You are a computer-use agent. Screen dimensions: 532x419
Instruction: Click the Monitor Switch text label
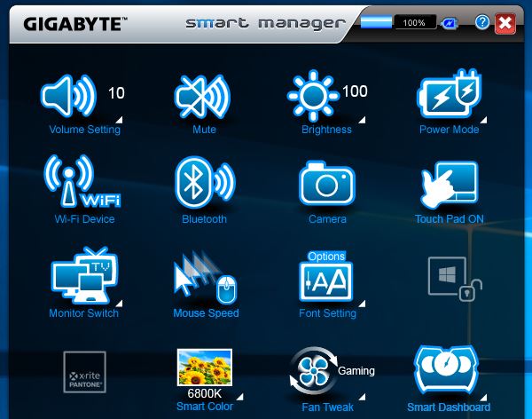(84, 313)
